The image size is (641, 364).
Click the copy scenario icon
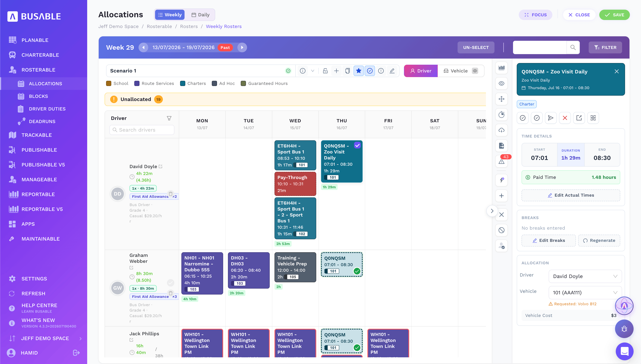point(347,71)
